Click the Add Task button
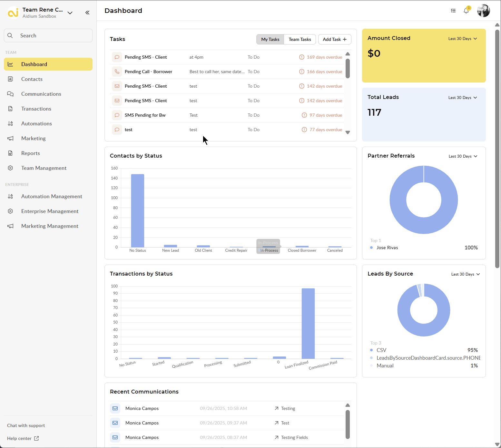This screenshot has height=448, width=501. click(334, 39)
